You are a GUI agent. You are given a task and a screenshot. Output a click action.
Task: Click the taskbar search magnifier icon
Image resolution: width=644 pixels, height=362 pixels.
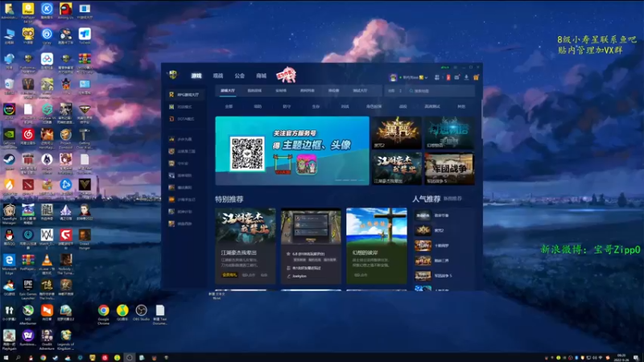coord(19,358)
